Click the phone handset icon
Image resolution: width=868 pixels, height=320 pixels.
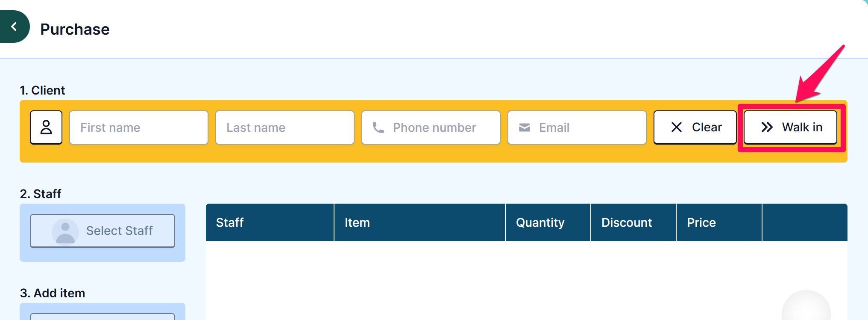[x=378, y=127]
